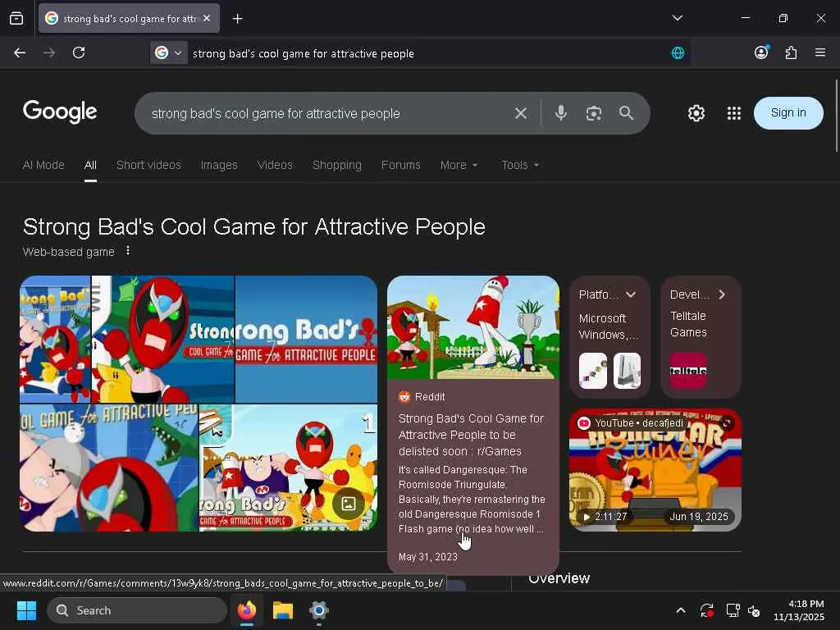Screen dimensions: 840x630
Task: Open the Firefox View tab icon
Action: pos(16,19)
